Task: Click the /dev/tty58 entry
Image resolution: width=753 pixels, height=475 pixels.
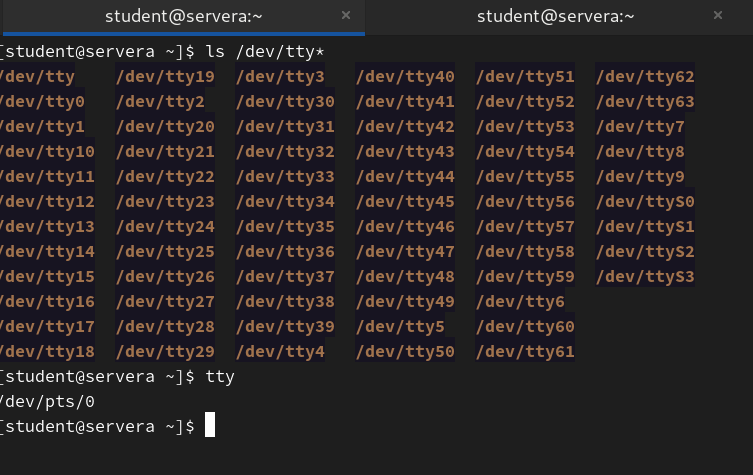Action: (525, 251)
